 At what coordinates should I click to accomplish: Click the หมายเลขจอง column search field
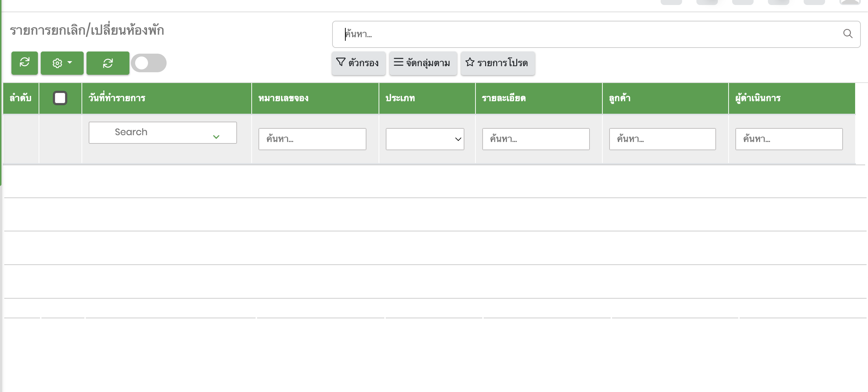coord(312,139)
